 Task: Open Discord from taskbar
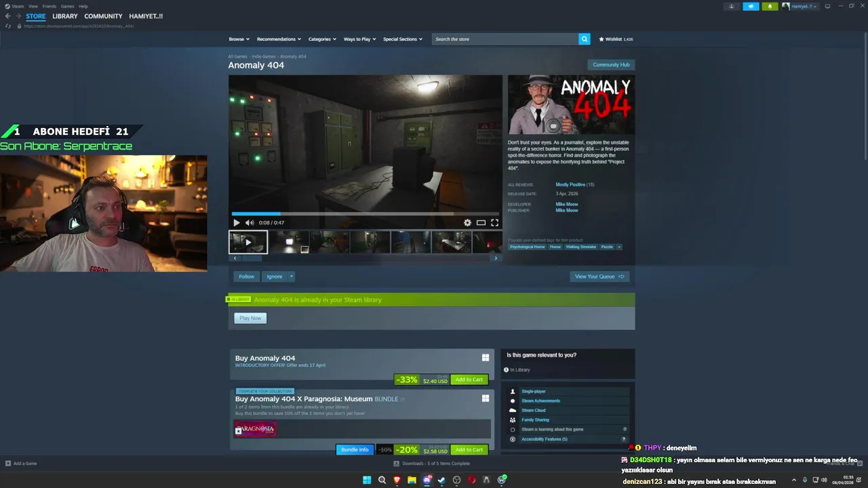pyautogui.click(x=427, y=480)
